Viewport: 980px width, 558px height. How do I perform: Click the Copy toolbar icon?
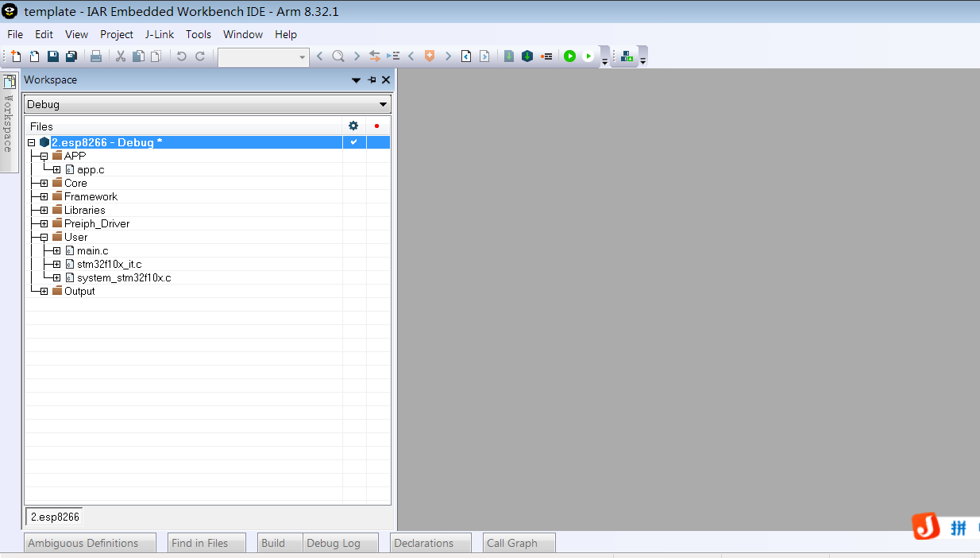(138, 56)
